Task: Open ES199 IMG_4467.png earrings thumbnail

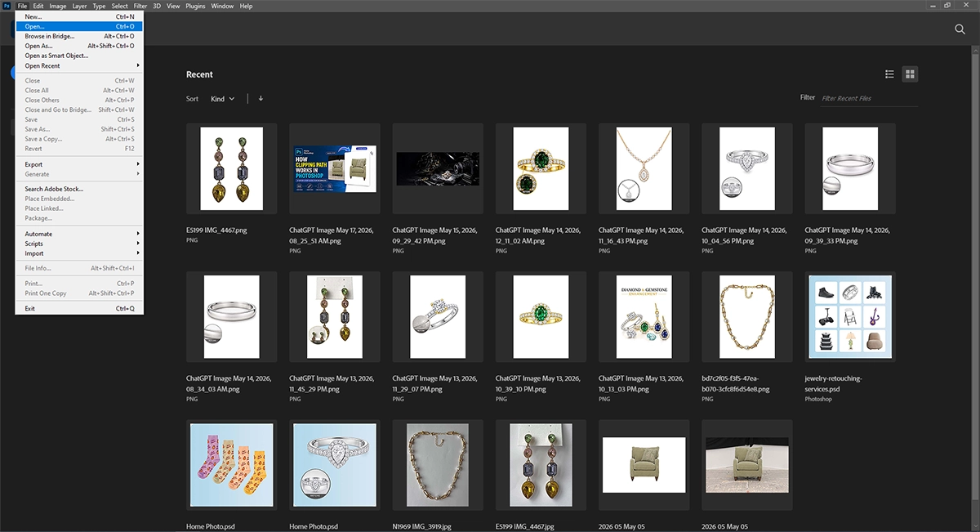Action: [231, 169]
